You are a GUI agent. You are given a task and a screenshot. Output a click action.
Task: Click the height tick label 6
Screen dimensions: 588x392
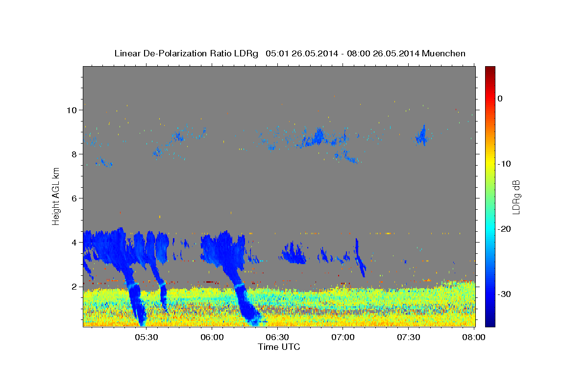[74, 198]
